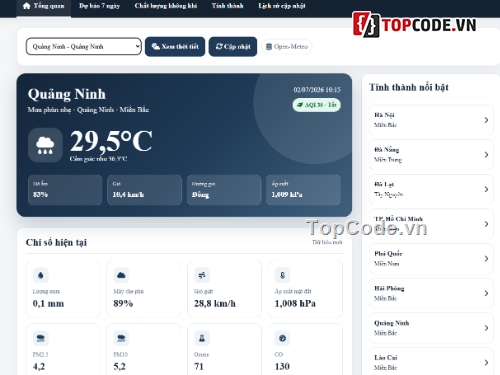Image resolution: width=500 pixels, height=375 pixels.
Task: Open Hà Nội in featured provinces
Action: (x=431, y=120)
